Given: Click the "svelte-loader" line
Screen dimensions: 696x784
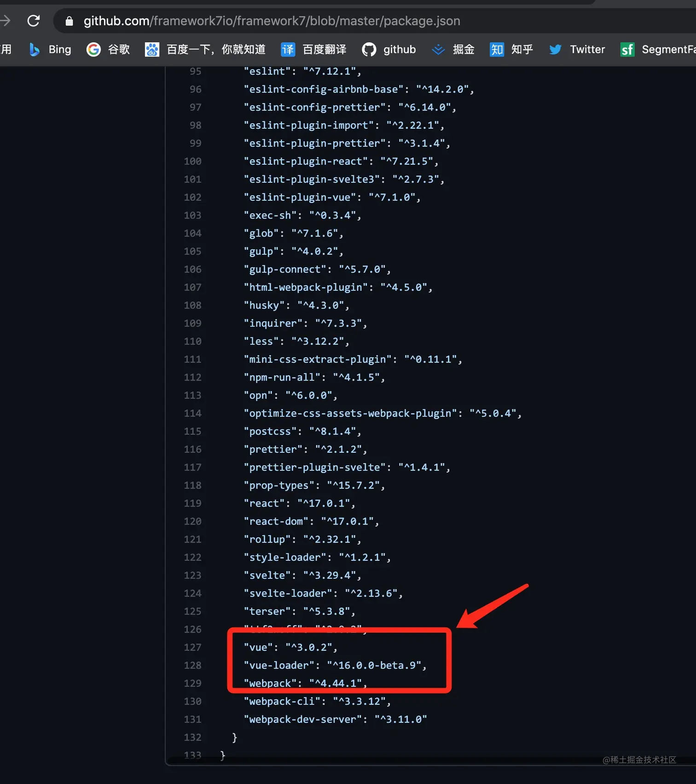Looking at the screenshot, I should 323,594.
